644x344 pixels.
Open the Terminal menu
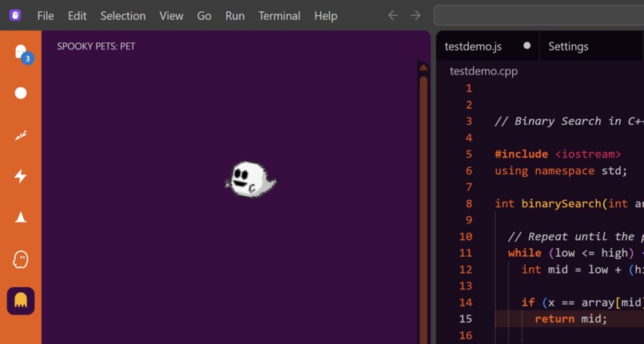(x=280, y=16)
